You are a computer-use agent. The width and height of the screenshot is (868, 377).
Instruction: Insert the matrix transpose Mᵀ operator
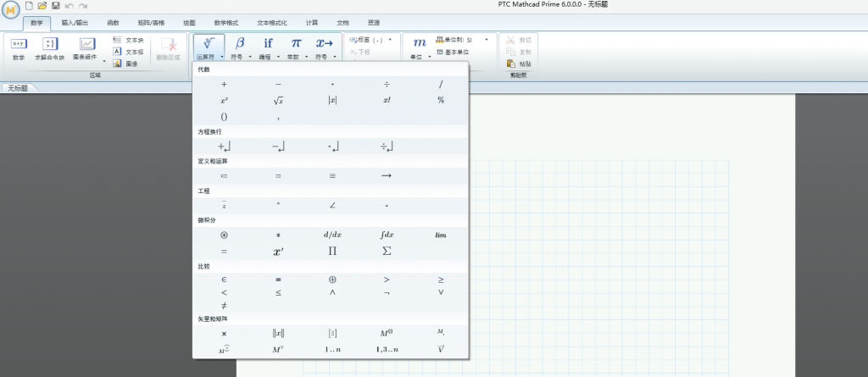(278, 349)
